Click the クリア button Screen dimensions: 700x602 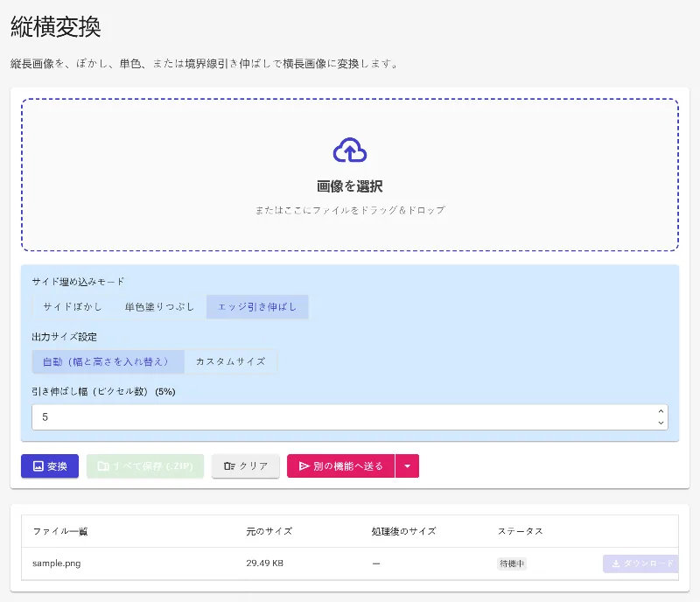(246, 466)
